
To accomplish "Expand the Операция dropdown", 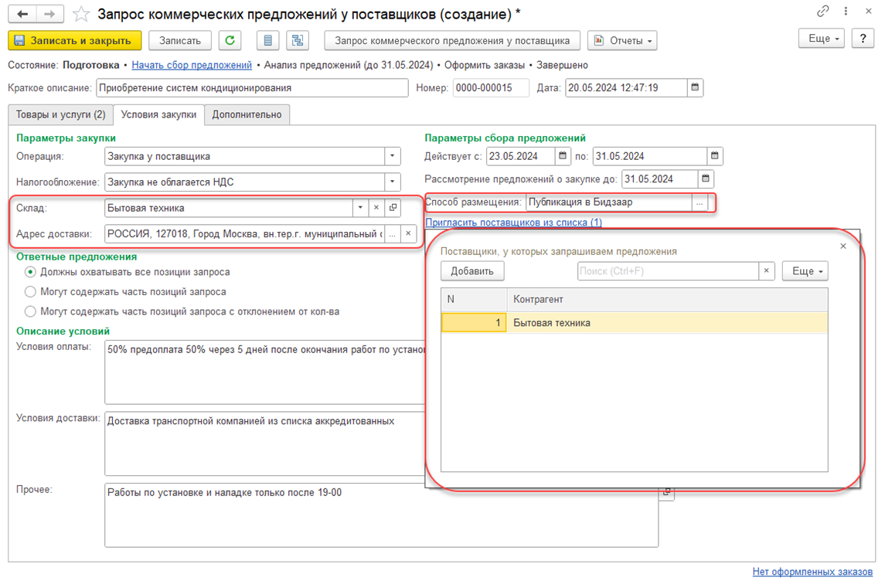I will click(x=393, y=156).
